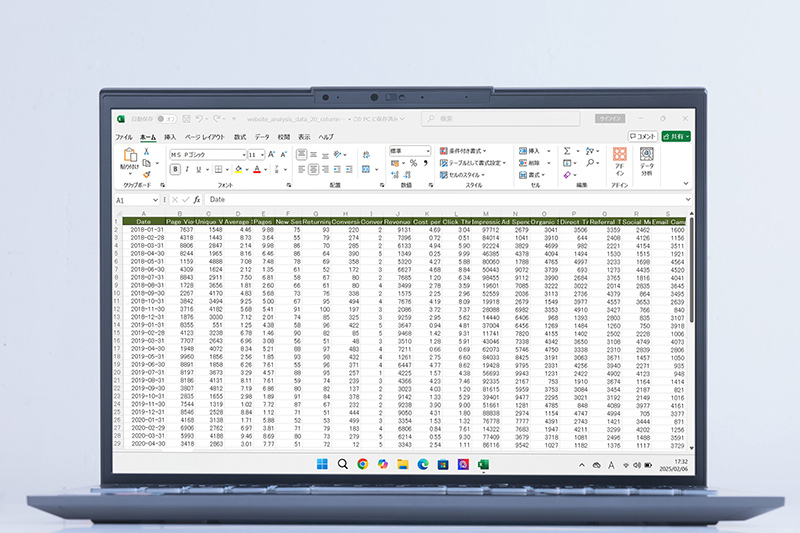Expand the font size dropdown
Image resolution: width=800 pixels, height=533 pixels.
click(261, 155)
